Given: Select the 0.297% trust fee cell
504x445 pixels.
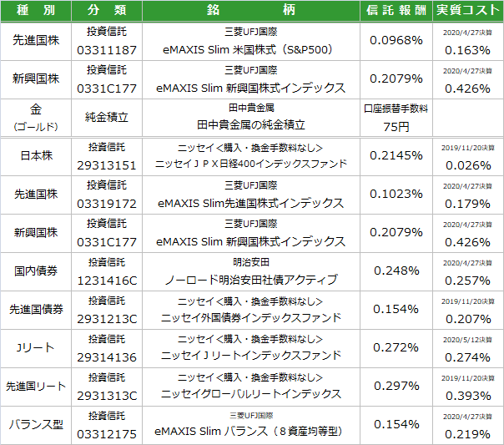Looking at the screenshot, I should coord(396,386).
